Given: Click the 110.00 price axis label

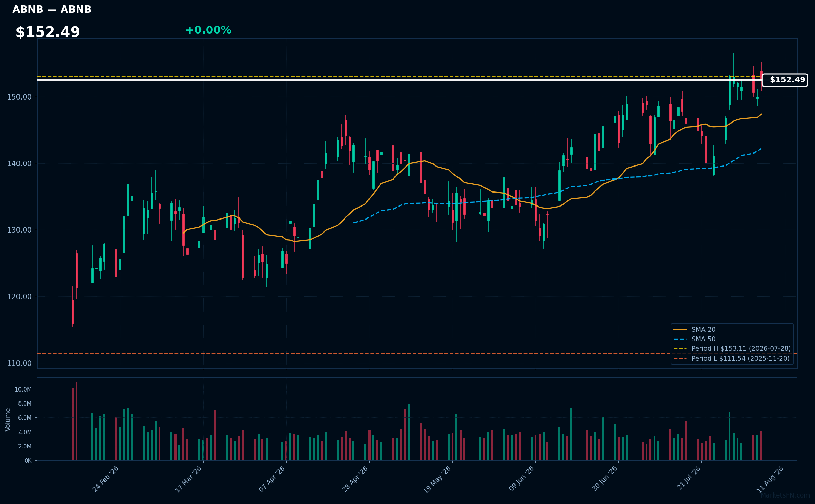Looking at the screenshot, I should click(x=20, y=363).
